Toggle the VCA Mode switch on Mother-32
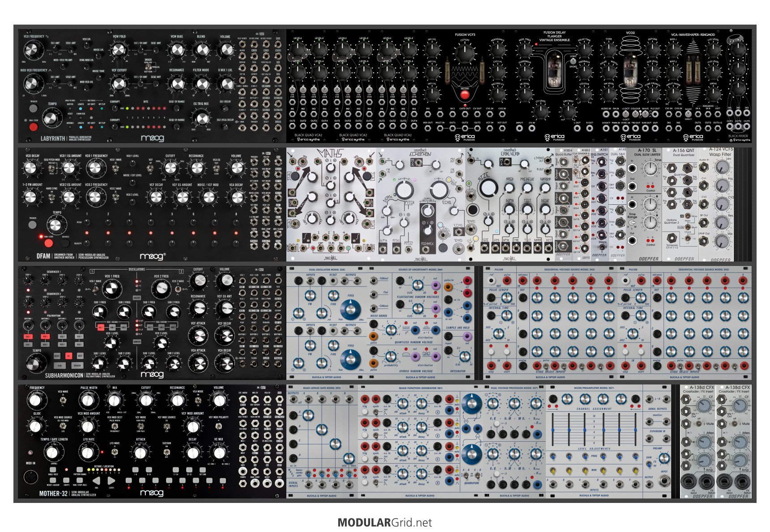770x532 pixels. (198, 400)
